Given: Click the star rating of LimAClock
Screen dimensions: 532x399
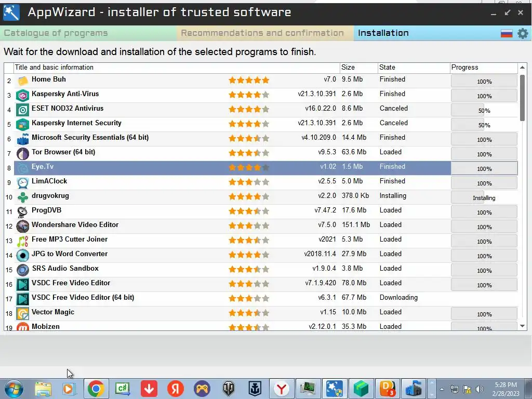Looking at the screenshot, I should tap(249, 182).
